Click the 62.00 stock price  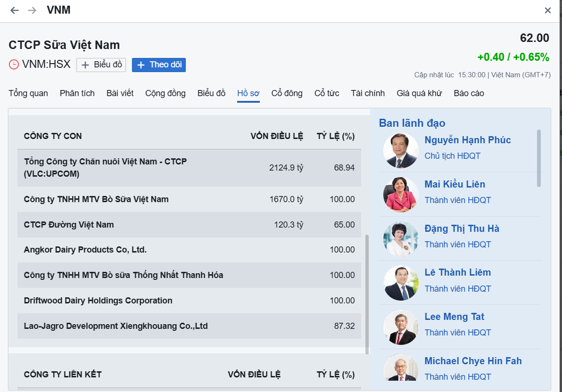534,38
